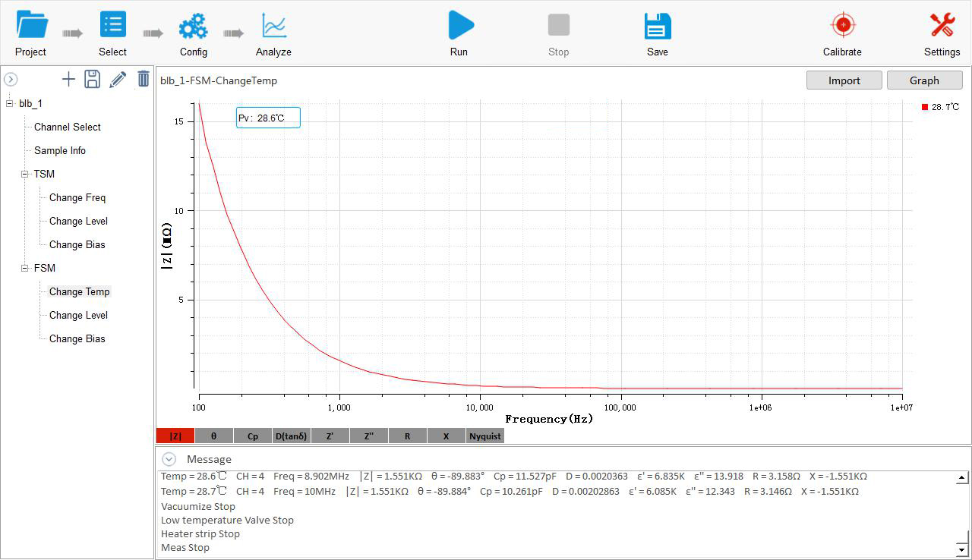Switch to the D(tanδ) tab
Image resolution: width=972 pixels, height=560 pixels.
point(292,436)
